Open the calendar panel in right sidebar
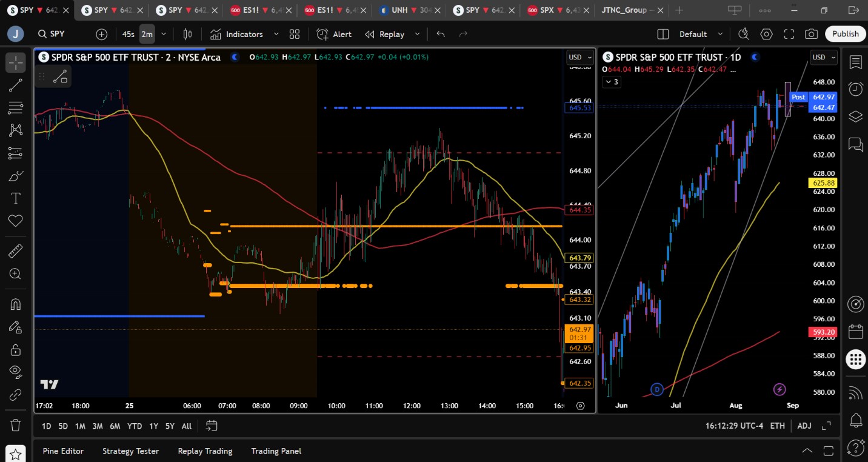 coord(855,332)
